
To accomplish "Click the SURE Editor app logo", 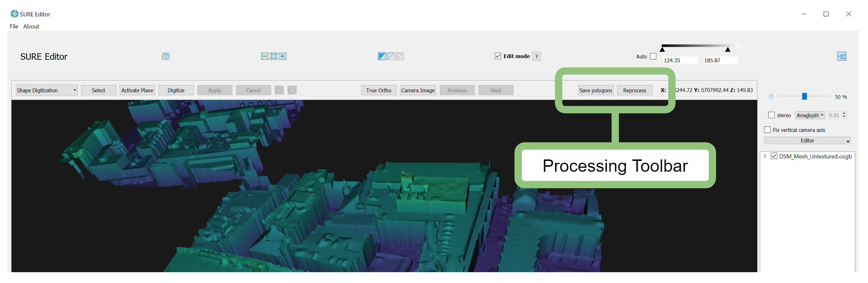I will [x=15, y=14].
